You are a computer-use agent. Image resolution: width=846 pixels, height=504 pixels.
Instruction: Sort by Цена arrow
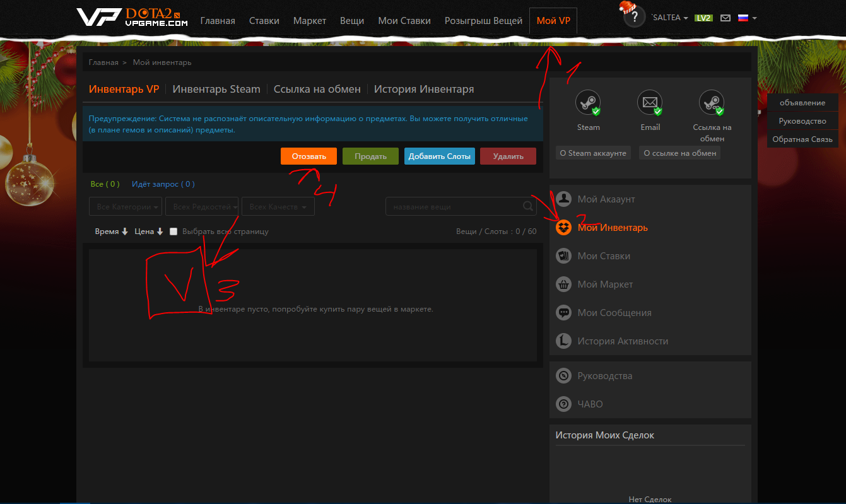tap(160, 231)
